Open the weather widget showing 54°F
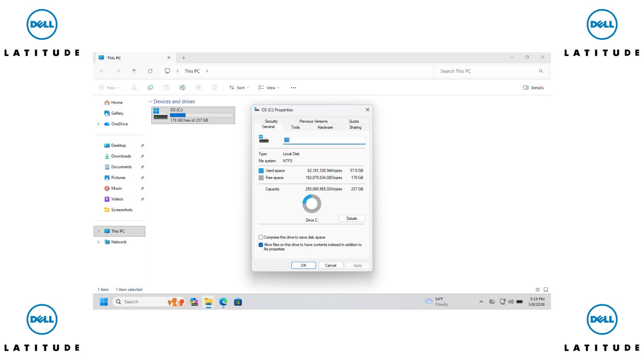Viewport: 644px width, 362px height. click(x=436, y=302)
